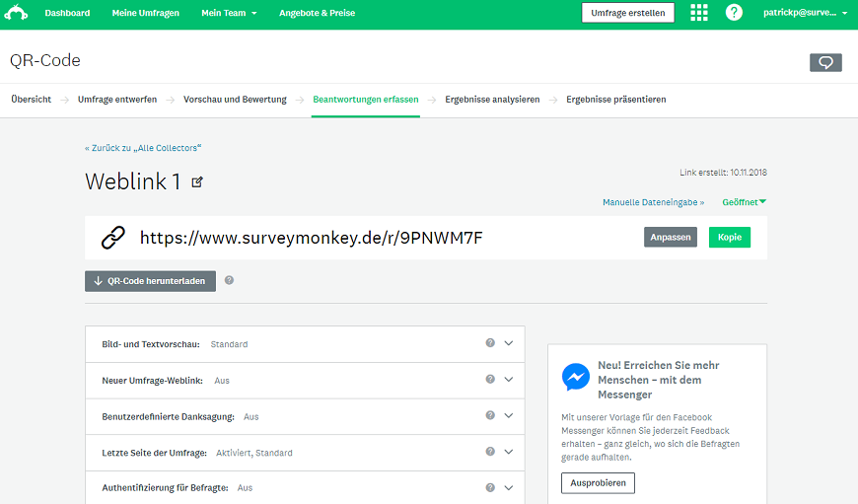Go back via Zurück zu Alle Collectors link
The image size is (858, 504).
point(143,148)
